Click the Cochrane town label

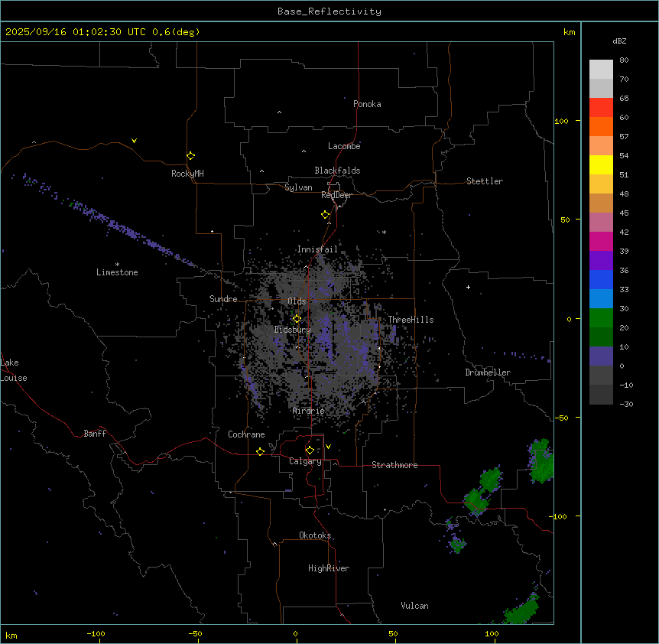click(246, 434)
